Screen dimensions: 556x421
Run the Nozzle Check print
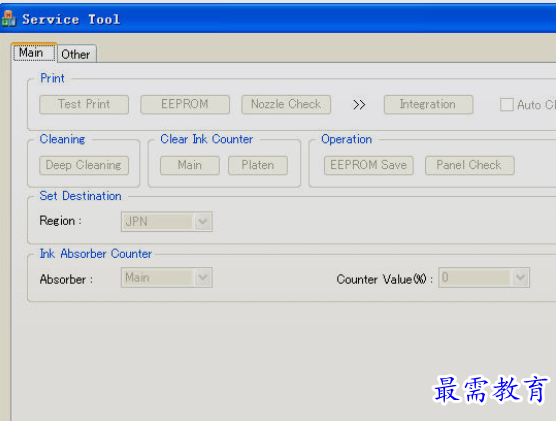point(286,104)
